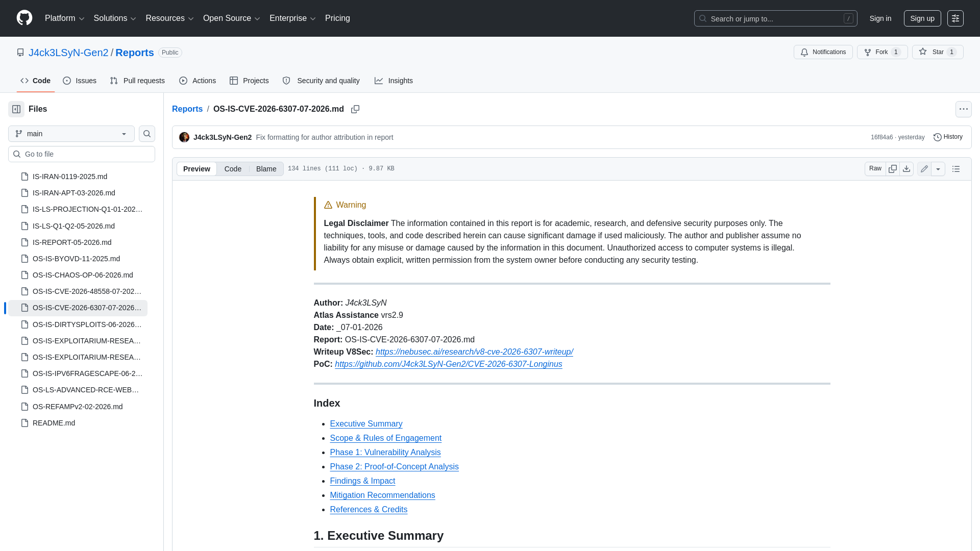Open OS-LS-ADVANCED-RCE-WEB file

pos(87,390)
